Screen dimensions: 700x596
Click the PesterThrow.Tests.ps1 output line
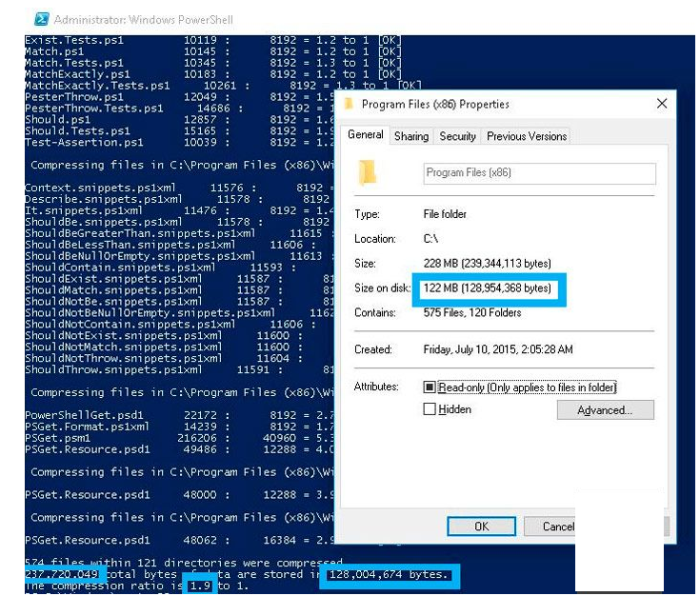click(179, 109)
